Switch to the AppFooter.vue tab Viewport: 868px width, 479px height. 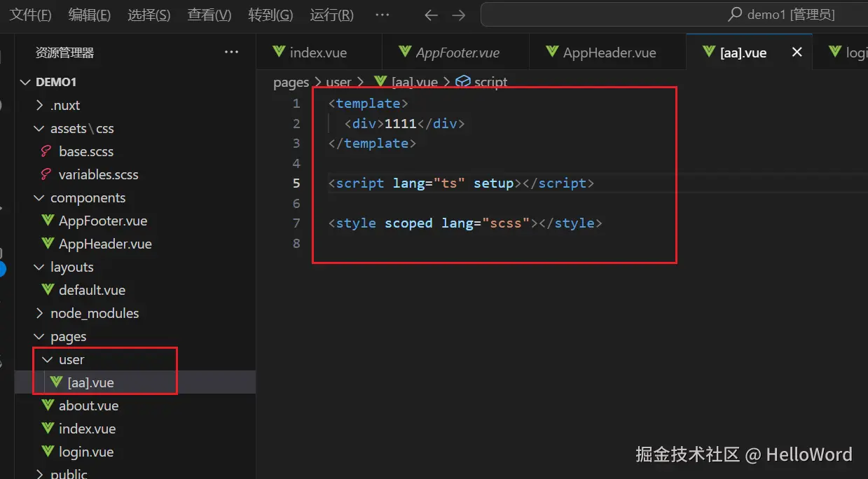tap(454, 52)
